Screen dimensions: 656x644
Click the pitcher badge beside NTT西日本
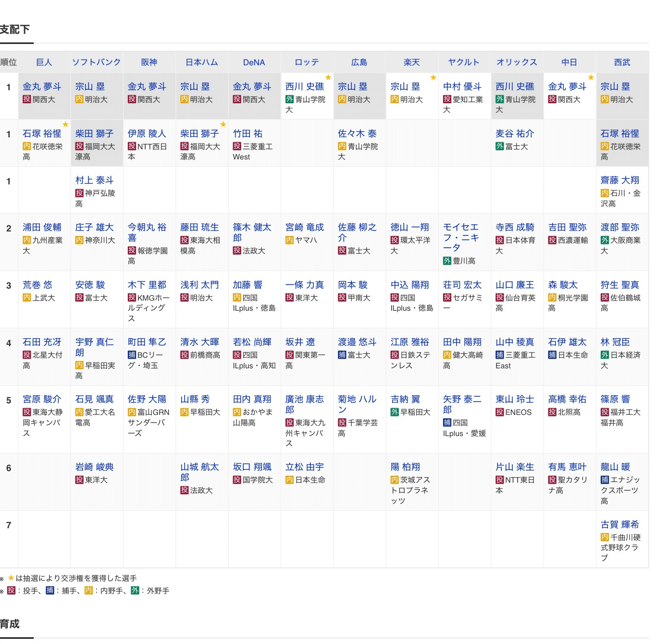click(x=132, y=146)
